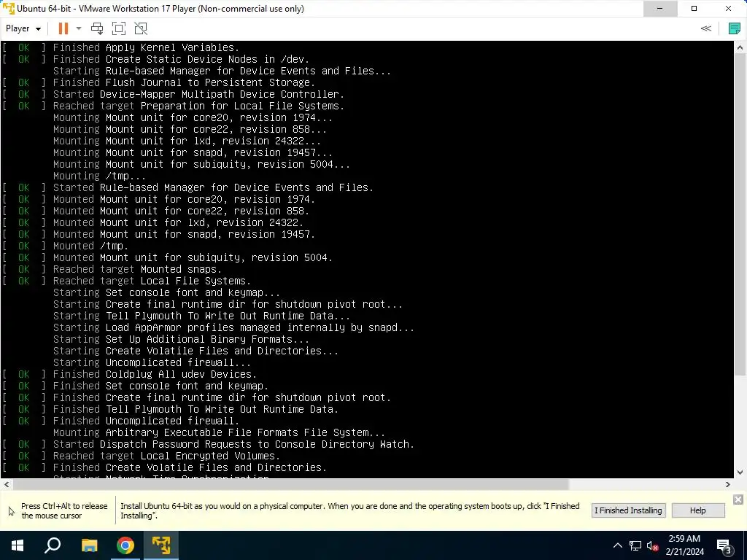The height and width of the screenshot is (560, 747).
Task: Open Windows search from the taskbar
Action: click(53, 545)
